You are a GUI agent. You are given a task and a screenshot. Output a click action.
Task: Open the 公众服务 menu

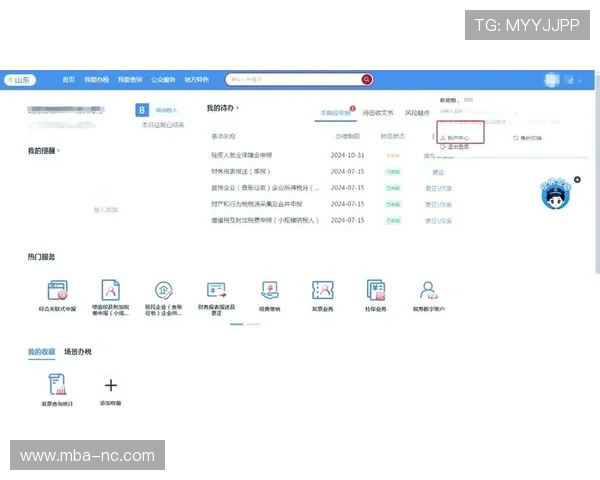point(163,80)
